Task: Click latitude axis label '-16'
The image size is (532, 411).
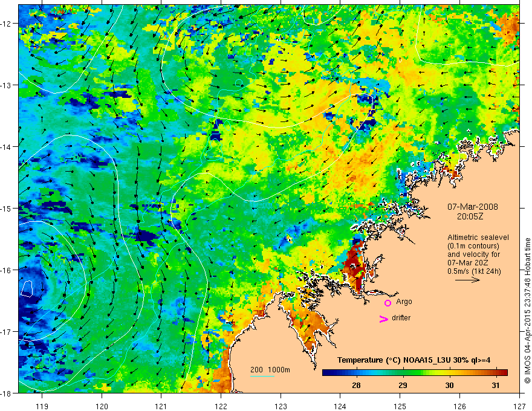Action: [7, 270]
